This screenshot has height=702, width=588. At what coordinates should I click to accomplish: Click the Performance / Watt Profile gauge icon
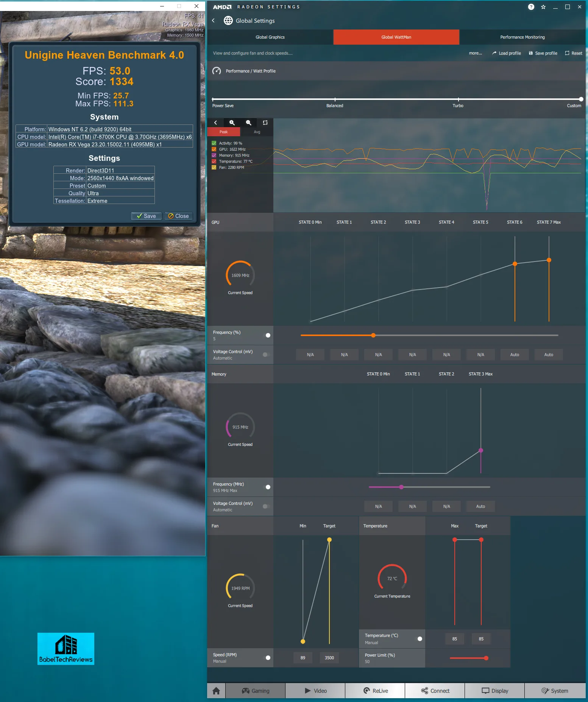pyautogui.click(x=217, y=71)
